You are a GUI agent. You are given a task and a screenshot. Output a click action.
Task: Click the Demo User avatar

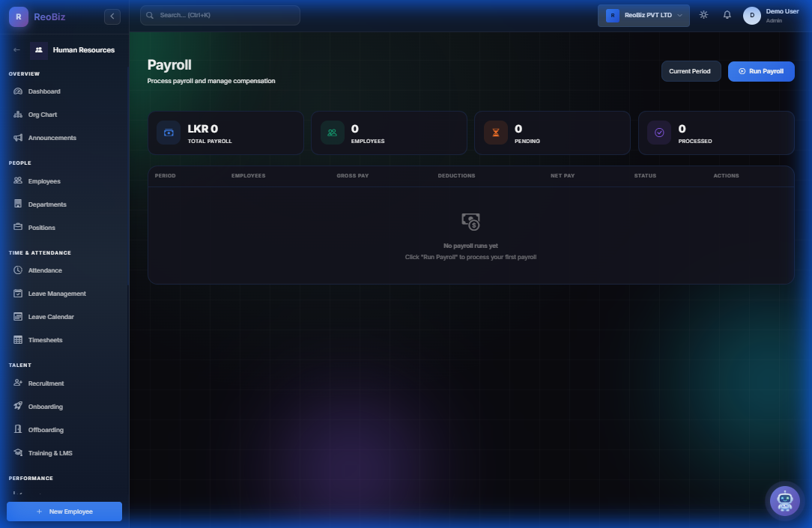pos(751,16)
